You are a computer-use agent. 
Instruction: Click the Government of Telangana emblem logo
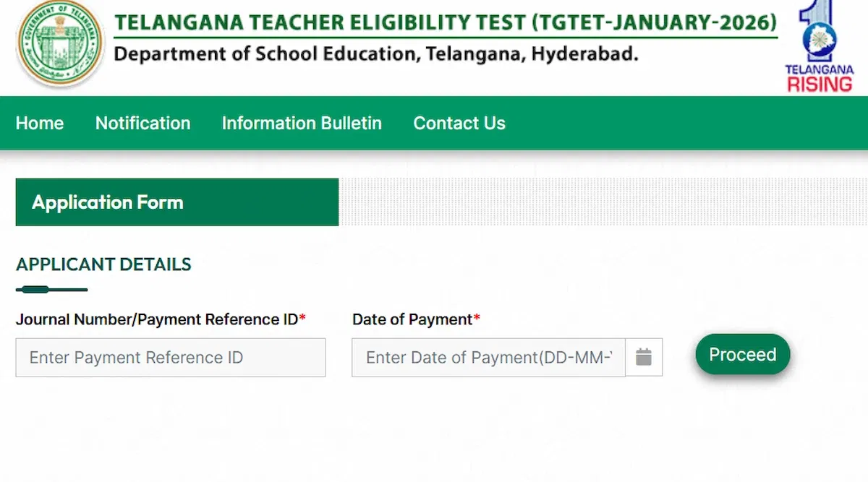[x=60, y=44]
